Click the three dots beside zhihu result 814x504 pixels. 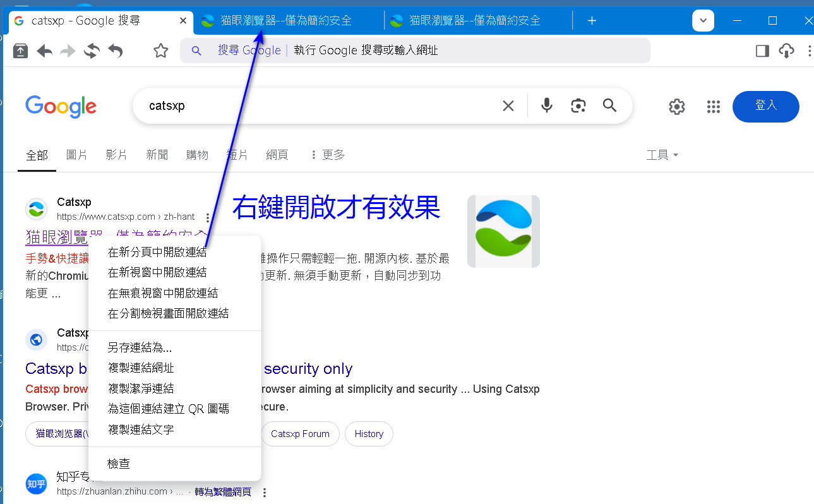tap(265, 492)
